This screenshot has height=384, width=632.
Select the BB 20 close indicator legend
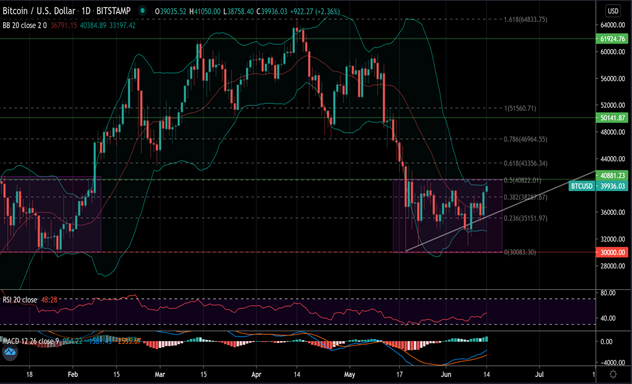click(25, 25)
